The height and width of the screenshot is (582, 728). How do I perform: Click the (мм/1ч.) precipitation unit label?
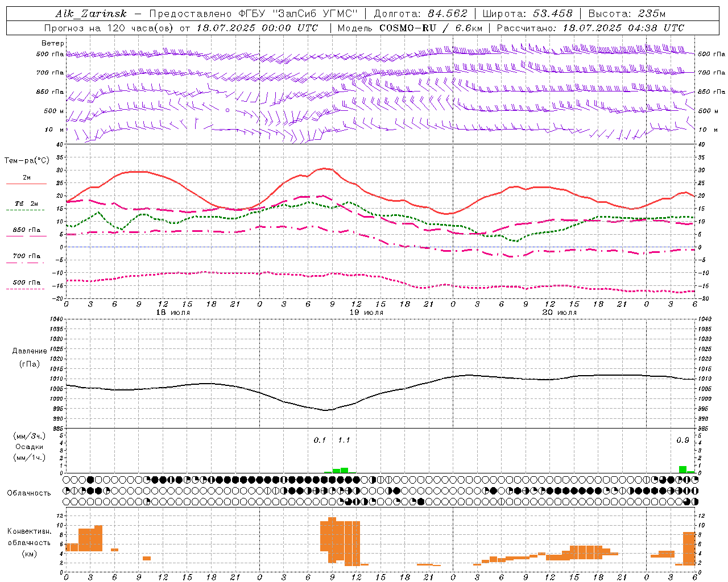pos(30,458)
